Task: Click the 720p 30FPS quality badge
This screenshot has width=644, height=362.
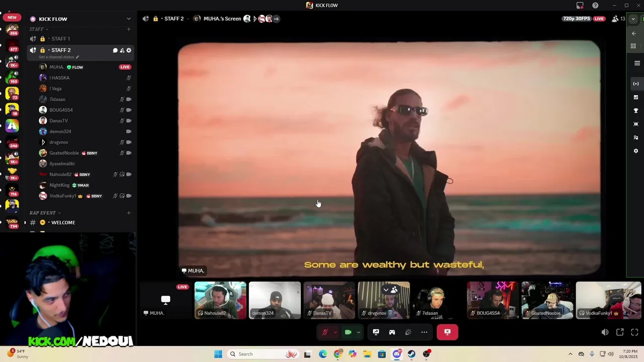Action: pos(577,19)
